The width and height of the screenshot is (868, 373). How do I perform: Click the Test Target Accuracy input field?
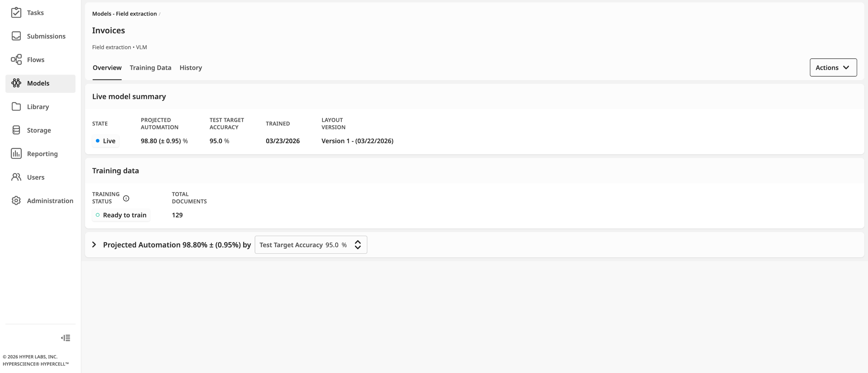[332, 245]
